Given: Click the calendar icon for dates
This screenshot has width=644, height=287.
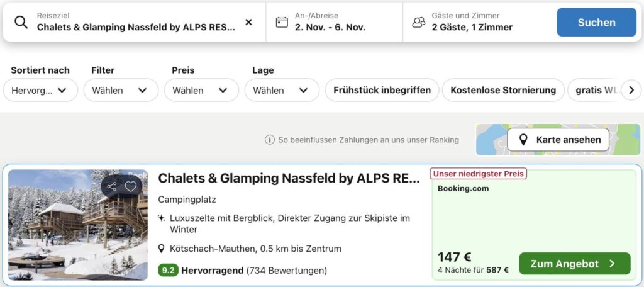Looking at the screenshot, I should (x=282, y=22).
